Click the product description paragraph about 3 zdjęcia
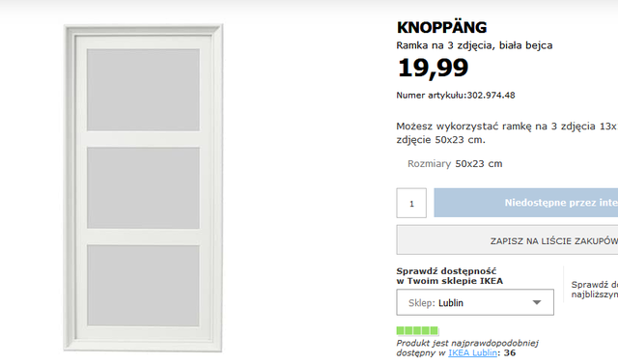This screenshot has width=618, height=364. pyautogui.click(x=507, y=133)
